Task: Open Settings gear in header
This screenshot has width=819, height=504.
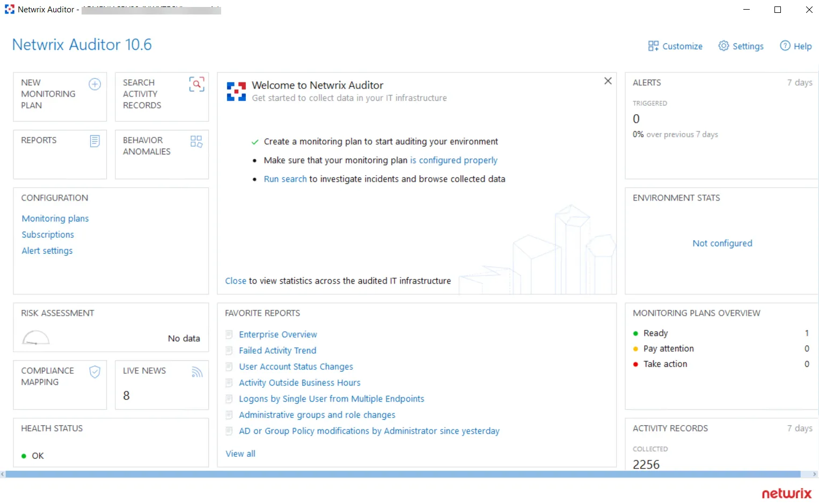Action: tap(724, 46)
